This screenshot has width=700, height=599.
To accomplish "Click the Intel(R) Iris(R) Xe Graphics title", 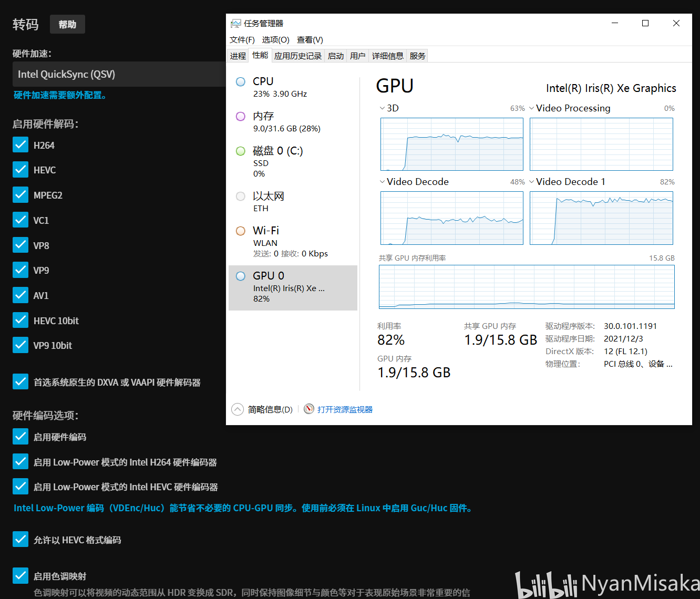I will coord(611,88).
